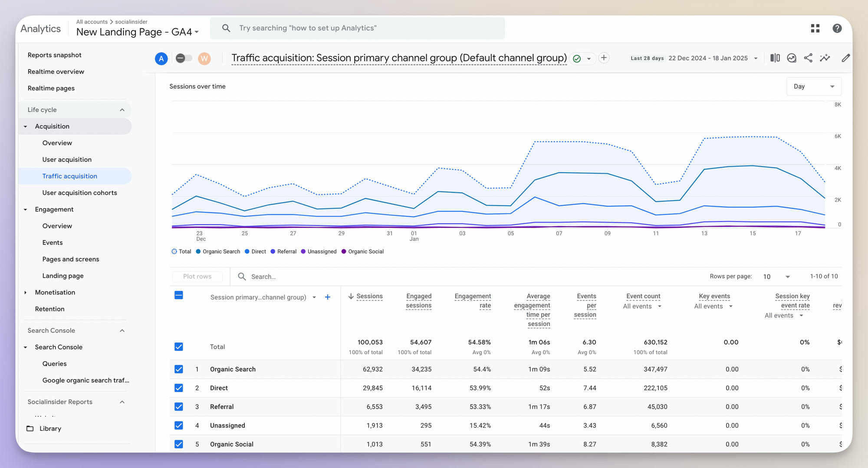Screen dimensions: 868x468
Task: Click the Organic Social legend color dot
Action: pos(344,252)
